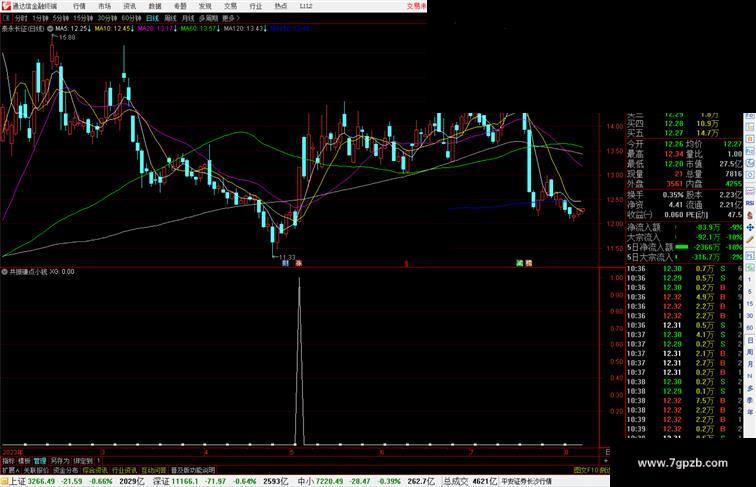Click the blue crosshair move sidebar icon
The height and width of the screenshot is (487, 756).
click(x=750, y=227)
